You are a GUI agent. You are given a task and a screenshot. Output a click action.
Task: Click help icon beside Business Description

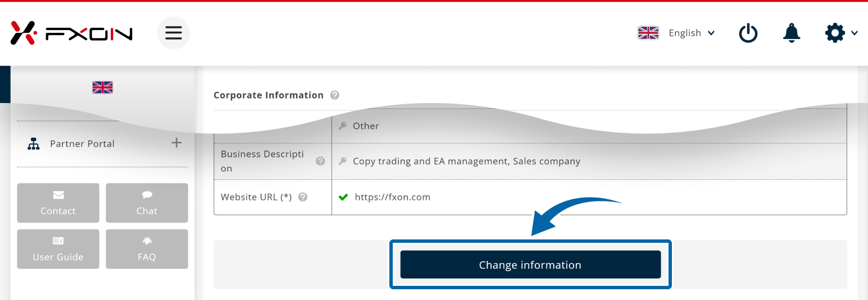tap(320, 161)
